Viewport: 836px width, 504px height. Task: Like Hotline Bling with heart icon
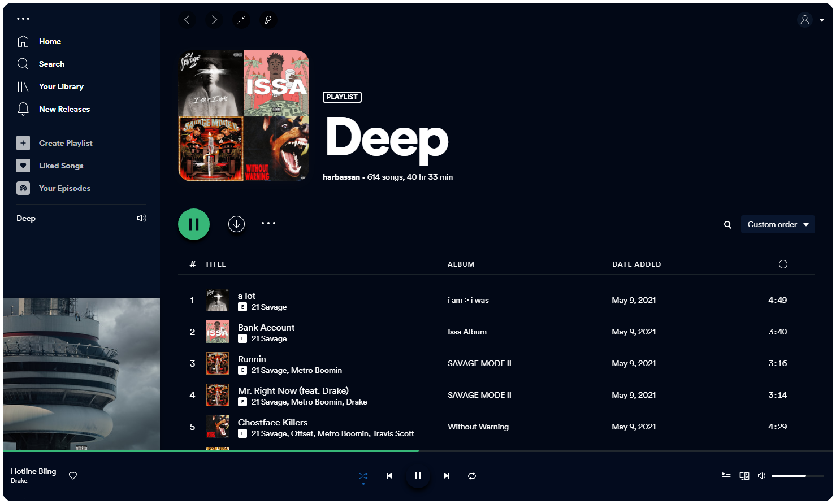73,476
